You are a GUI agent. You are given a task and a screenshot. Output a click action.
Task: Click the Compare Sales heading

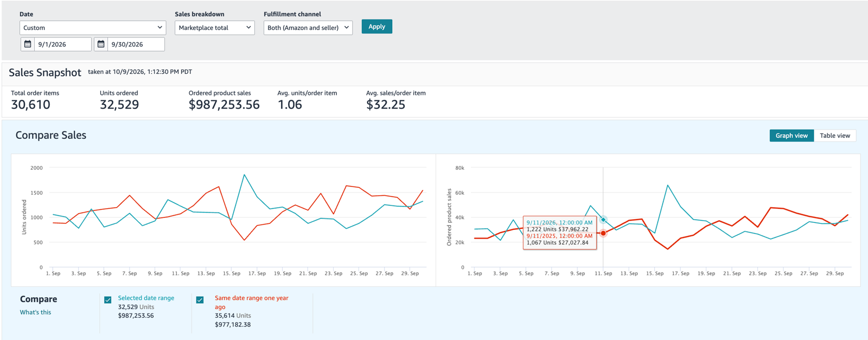pos(51,136)
